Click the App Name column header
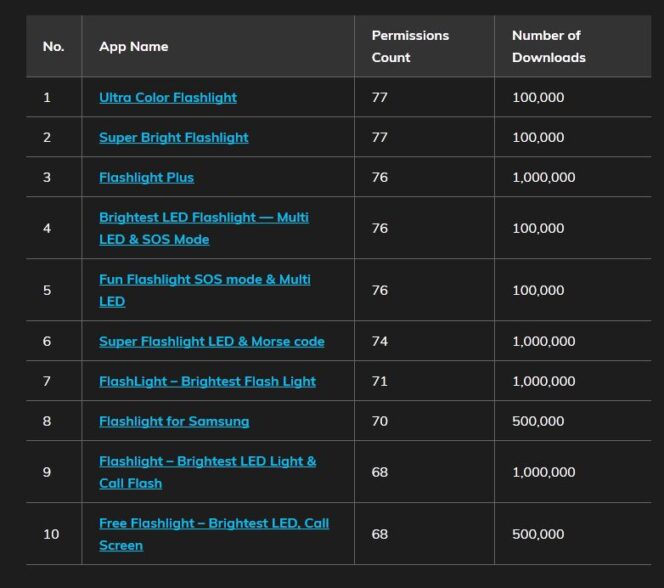This screenshot has width=664, height=588. click(134, 47)
